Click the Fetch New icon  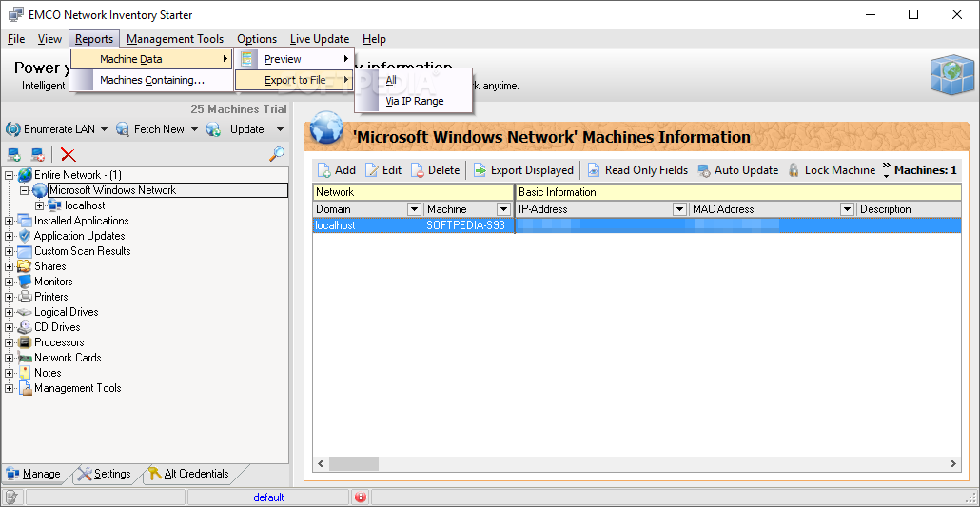pos(123,129)
